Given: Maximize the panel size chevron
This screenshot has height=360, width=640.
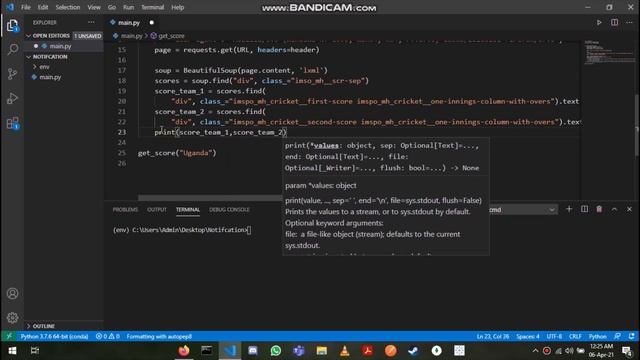Looking at the screenshot, I should tap(614, 209).
